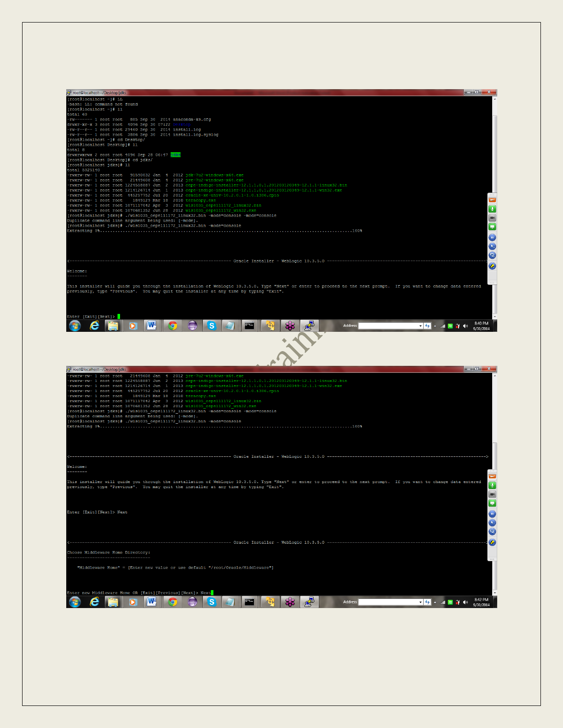Open Skype in the 8:40 PM taskbar
Viewport: 563px width, 728px height.
[212, 326]
